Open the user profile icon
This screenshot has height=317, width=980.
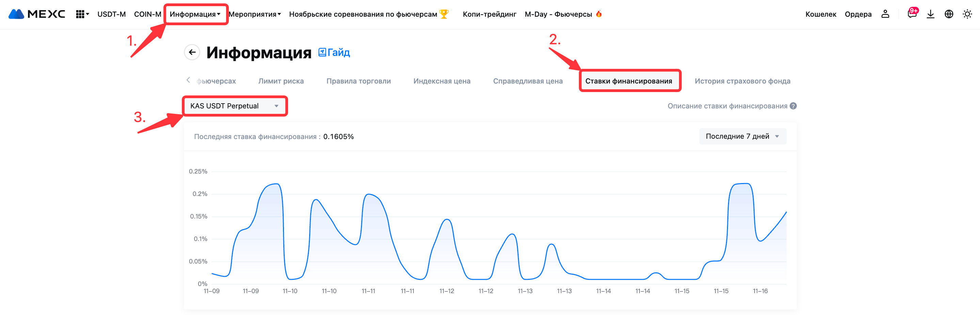click(x=885, y=14)
